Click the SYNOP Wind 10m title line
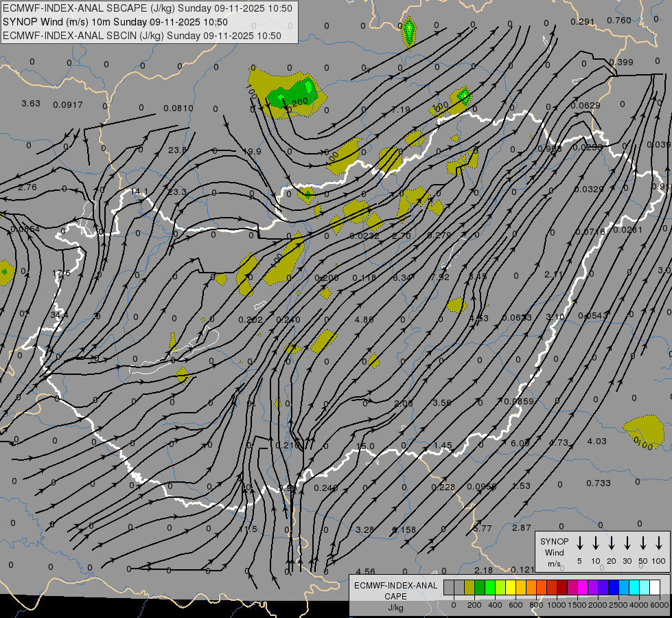This screenshot has width=672, height=618. click(x=115, y=22)
